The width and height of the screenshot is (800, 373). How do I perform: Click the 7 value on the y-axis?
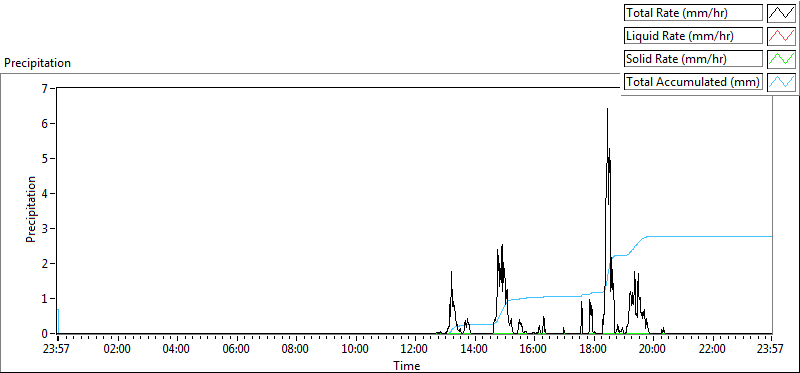pos(45,88)
